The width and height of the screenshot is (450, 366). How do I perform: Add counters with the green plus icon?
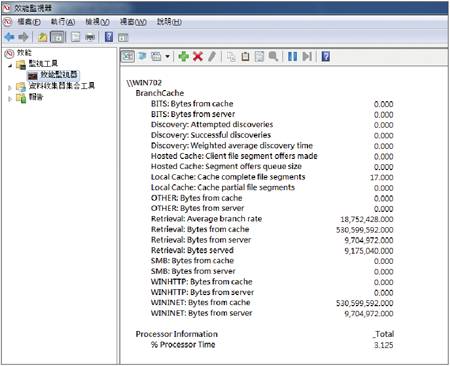(183, 56)
